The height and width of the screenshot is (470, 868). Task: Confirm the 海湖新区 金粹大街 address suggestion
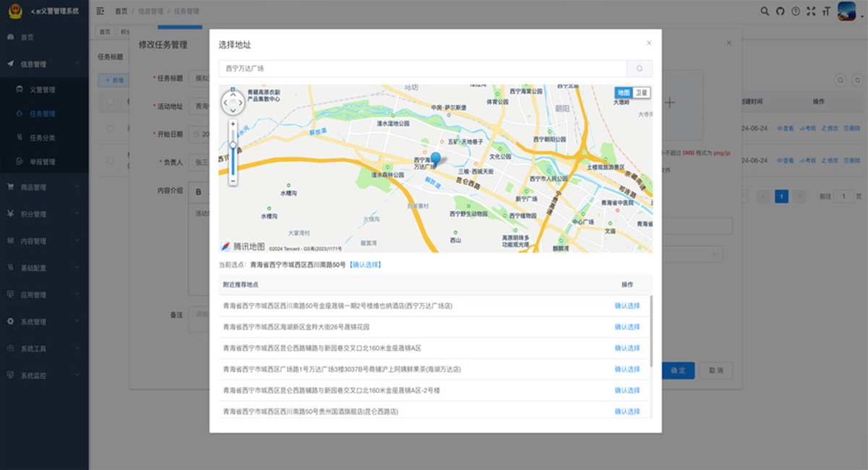pyautogui.click(x=626, y=326)
